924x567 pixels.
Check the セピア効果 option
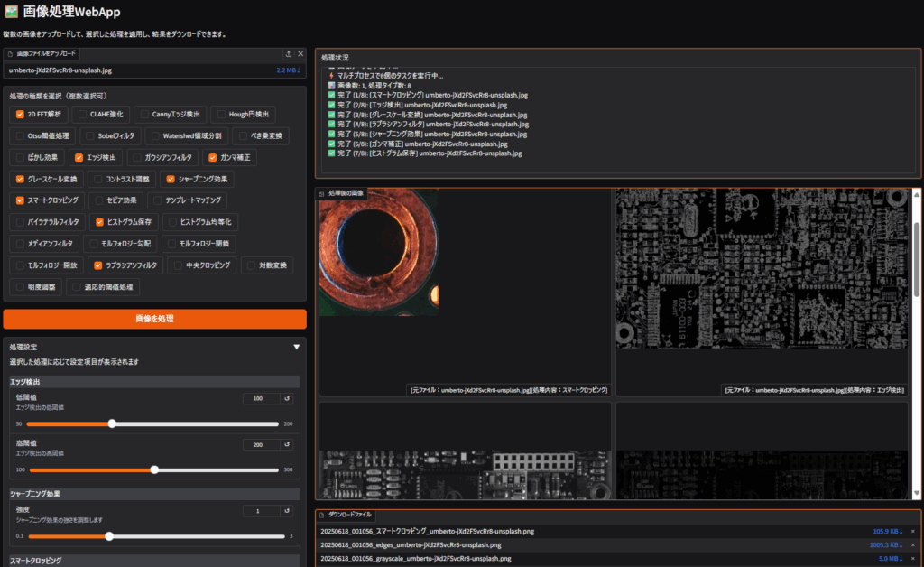click(x=98, y=200)
